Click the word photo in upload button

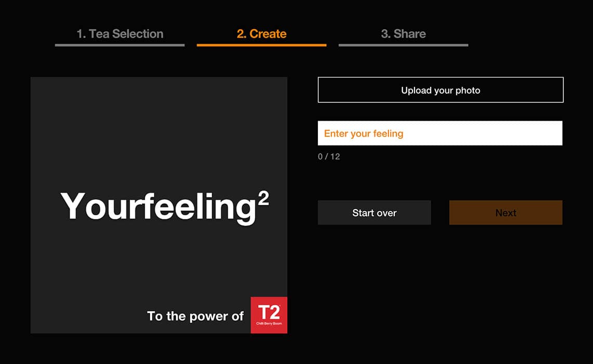[x=468, y=90]
